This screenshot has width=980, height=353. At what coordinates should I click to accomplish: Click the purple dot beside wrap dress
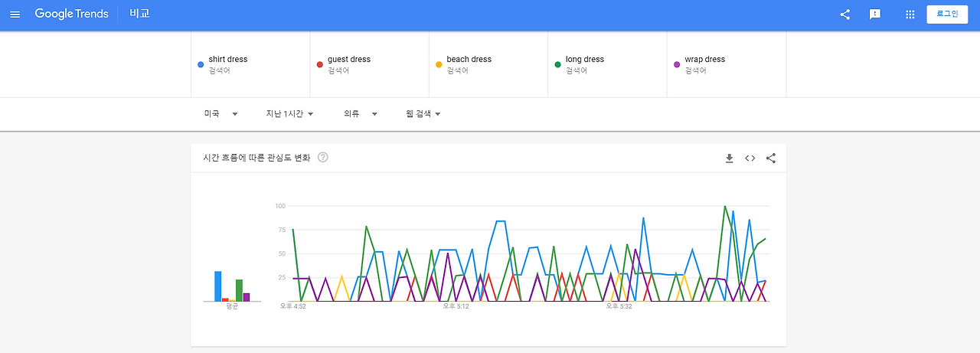[x=677, y=65]
